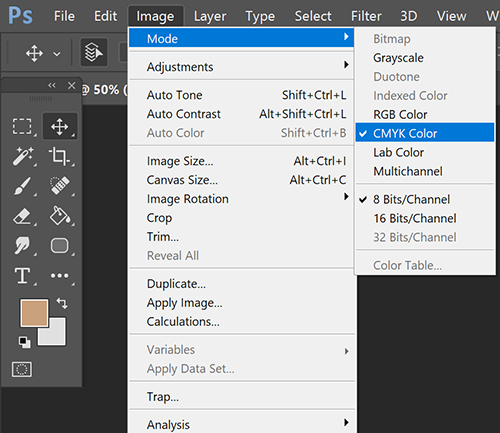Open Image Size dialog
Image resolution: width=500 pixels, height=433 pixels.
coord(241,161)
